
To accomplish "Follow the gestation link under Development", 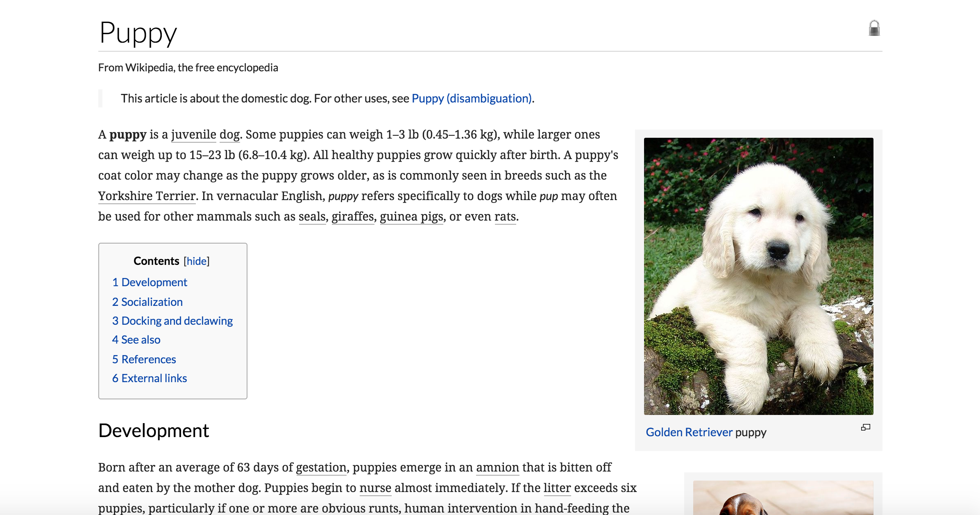I will pos(321,467).
